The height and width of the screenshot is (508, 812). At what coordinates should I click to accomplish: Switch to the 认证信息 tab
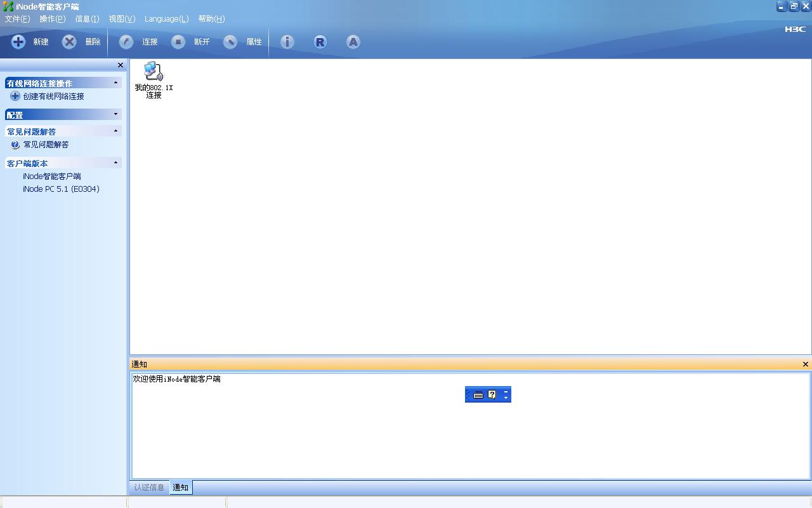point(149,488)
